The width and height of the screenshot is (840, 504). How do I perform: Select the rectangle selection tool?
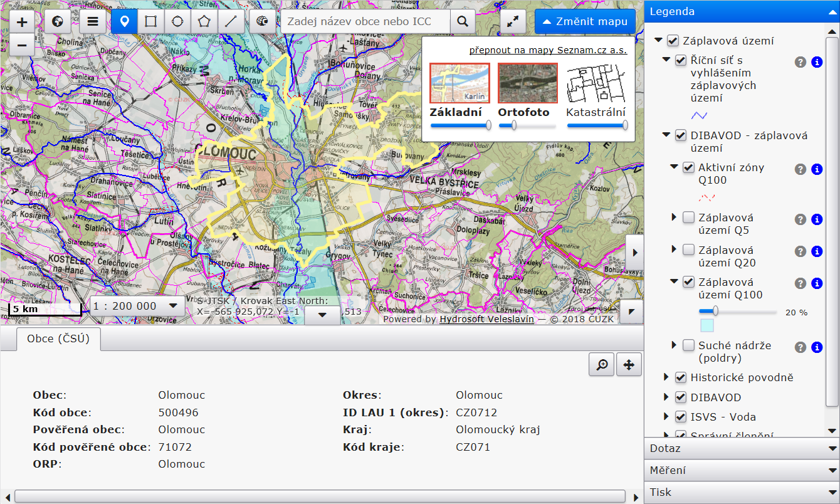point(150,21)
